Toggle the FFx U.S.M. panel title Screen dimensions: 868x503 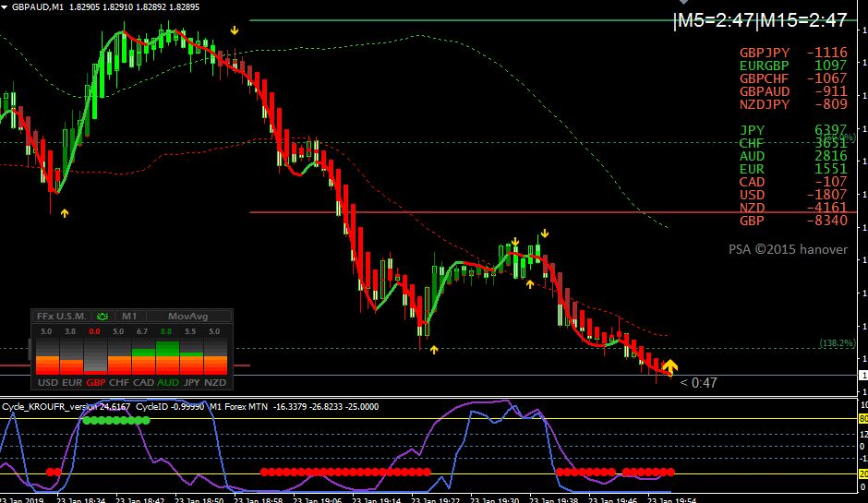tap(61, 317)
